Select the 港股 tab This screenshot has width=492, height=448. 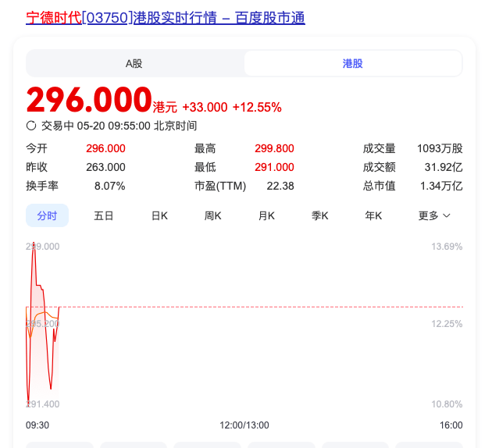point(353,63)
